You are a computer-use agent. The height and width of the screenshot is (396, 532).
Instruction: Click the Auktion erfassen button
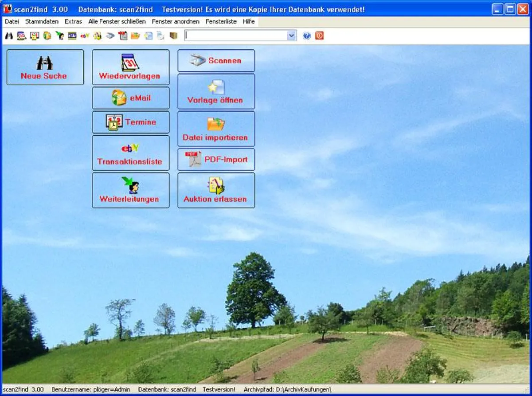click(216, 190)
